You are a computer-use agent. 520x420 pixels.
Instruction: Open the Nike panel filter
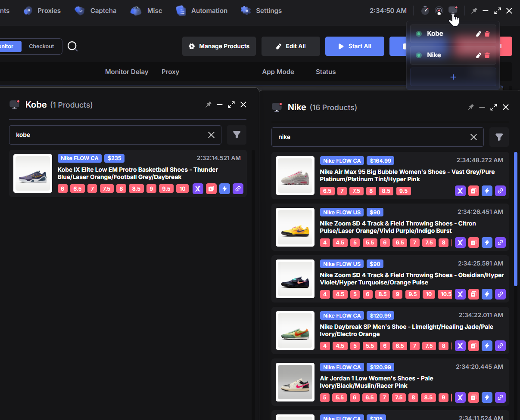coord(499,137)
